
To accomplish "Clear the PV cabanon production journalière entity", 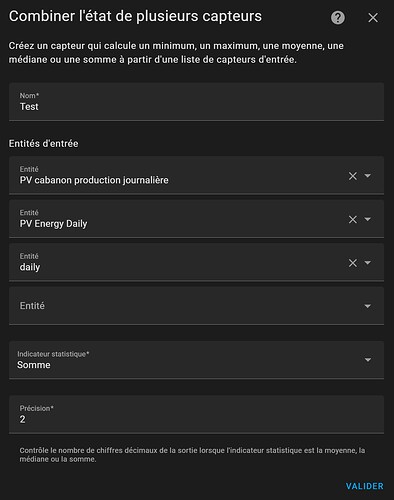I will [x=353, y=176].
